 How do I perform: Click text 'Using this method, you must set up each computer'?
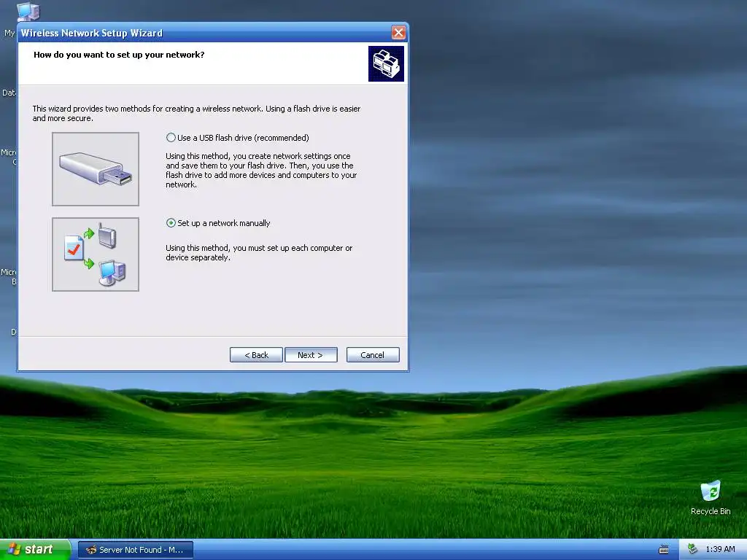pos(255,248)
